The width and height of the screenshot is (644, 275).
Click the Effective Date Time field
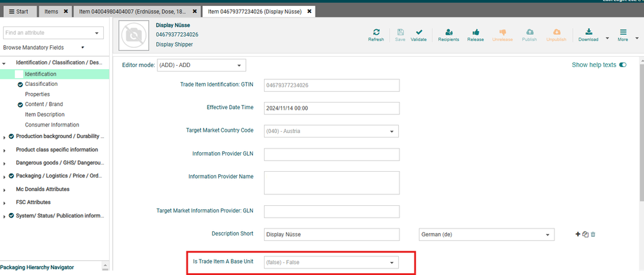[332, 108]
